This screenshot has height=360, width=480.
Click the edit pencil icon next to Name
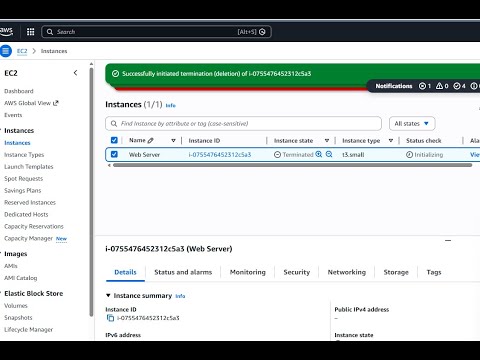[151, 140]
